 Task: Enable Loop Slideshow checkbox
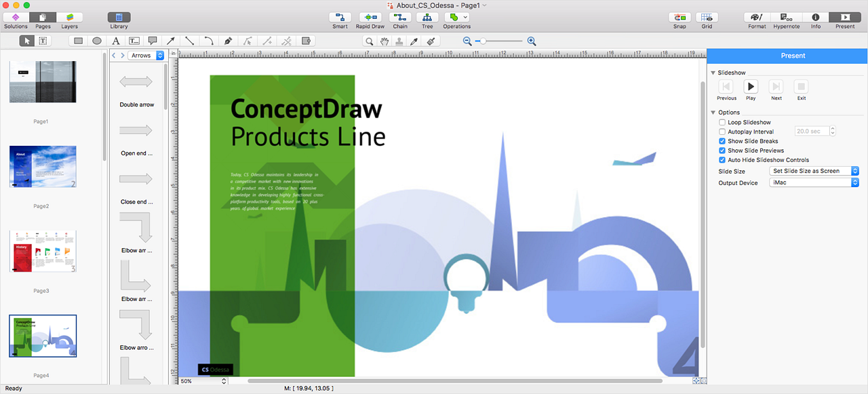tap(722, 123)
